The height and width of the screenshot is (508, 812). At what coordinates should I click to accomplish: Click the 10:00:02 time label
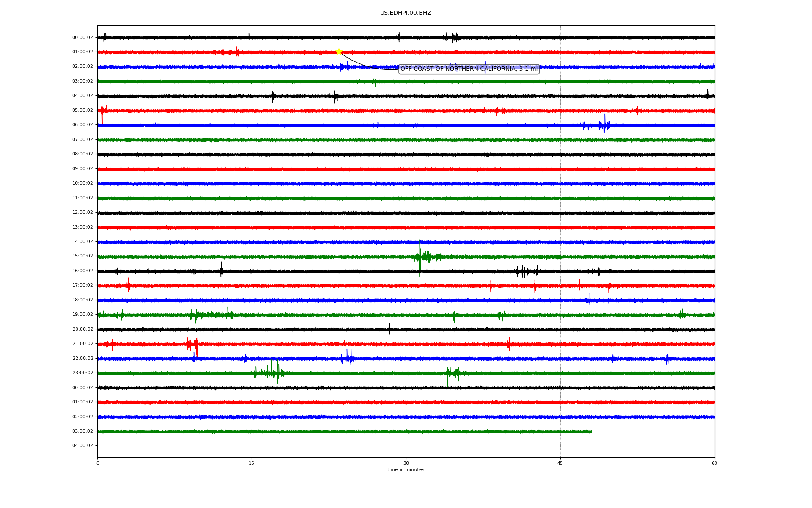click(x=82, y=183)
